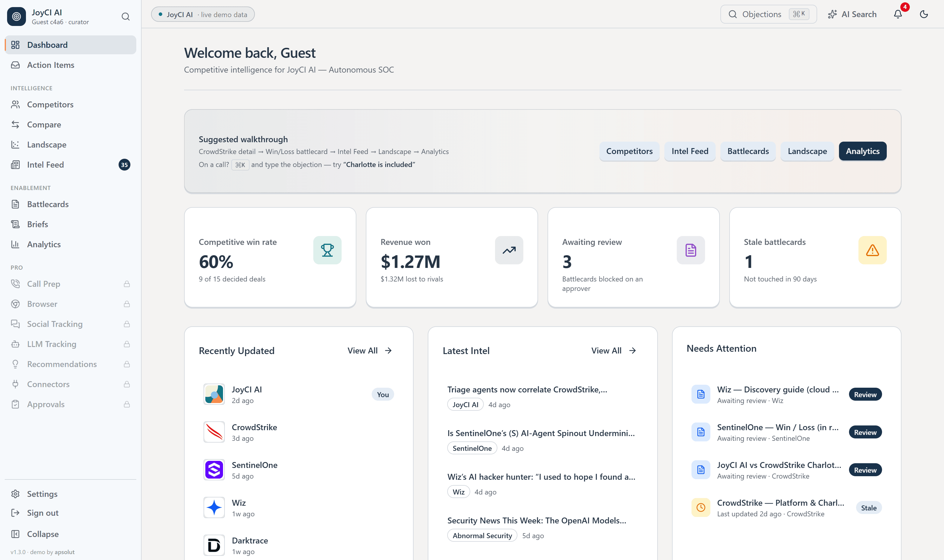The height and width of the screenshot is (560, 944).
Task: Open Intel Feed in the sidebar
Action: pos(71,165)
